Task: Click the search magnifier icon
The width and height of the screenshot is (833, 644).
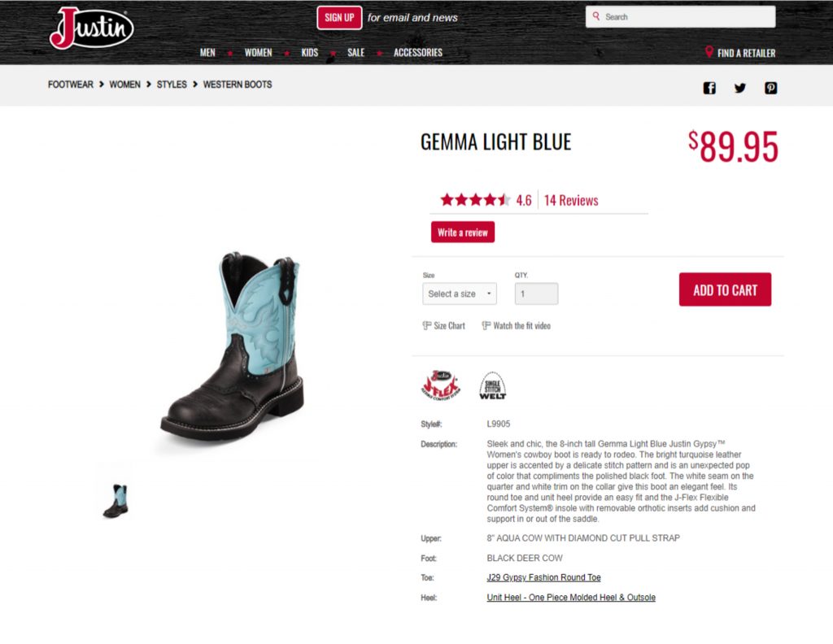Action: click(596, 16)
